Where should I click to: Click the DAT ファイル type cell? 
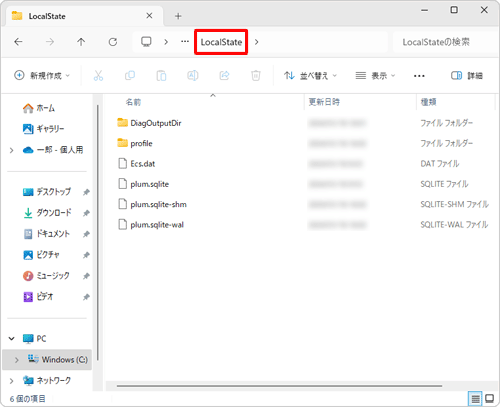[440, 164]
